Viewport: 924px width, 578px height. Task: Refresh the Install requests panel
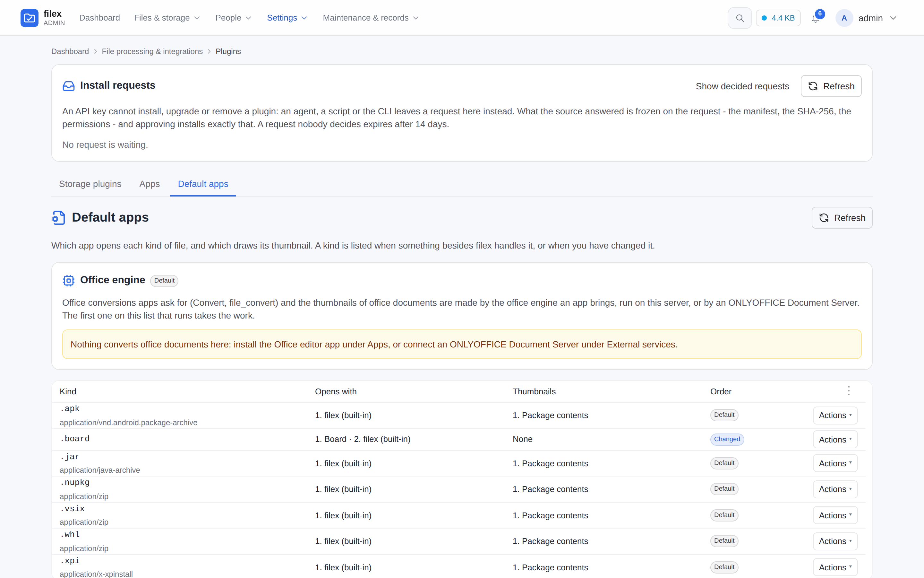point(831,86)
